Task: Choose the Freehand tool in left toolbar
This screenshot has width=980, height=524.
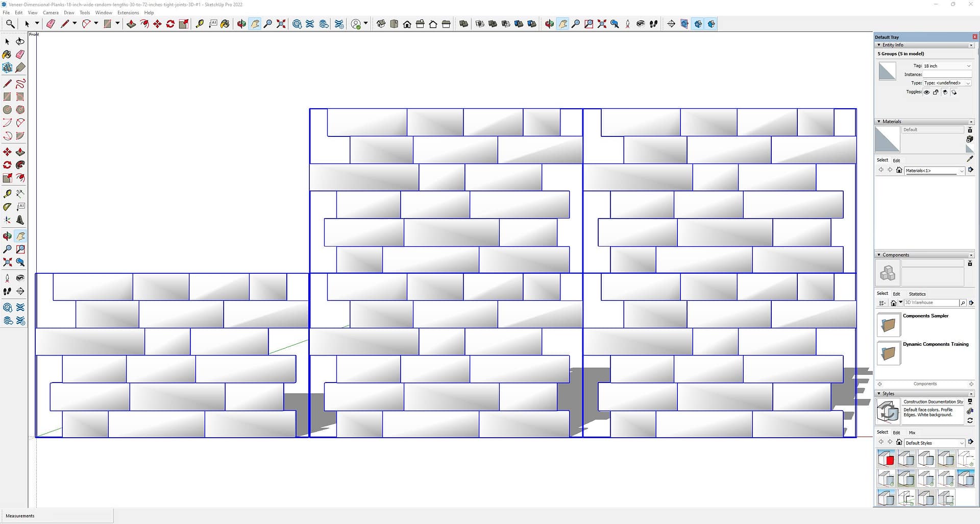Action: pos(20,84)
